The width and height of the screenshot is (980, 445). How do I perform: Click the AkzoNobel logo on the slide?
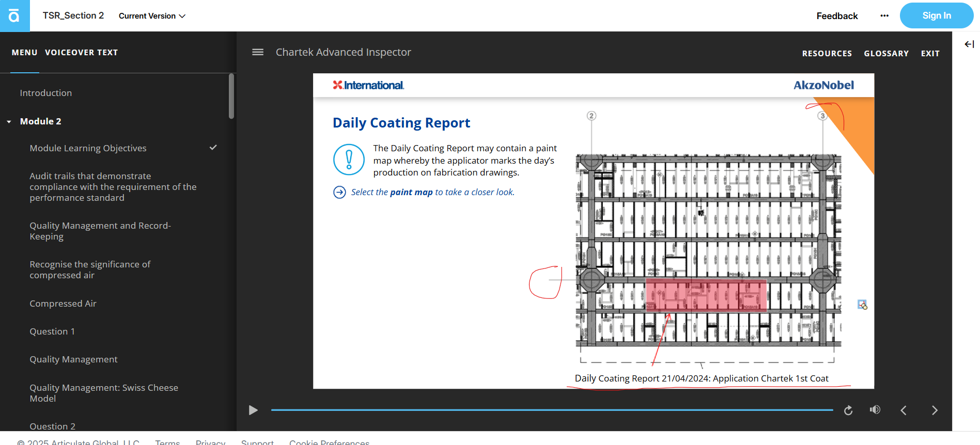point(823,85)
